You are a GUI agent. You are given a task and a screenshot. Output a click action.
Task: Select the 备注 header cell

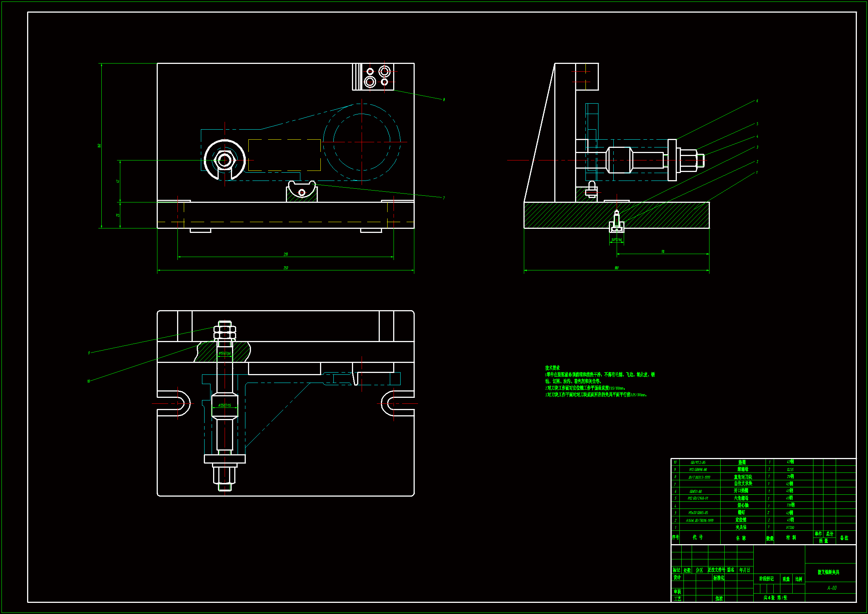(x=844, y=537)
